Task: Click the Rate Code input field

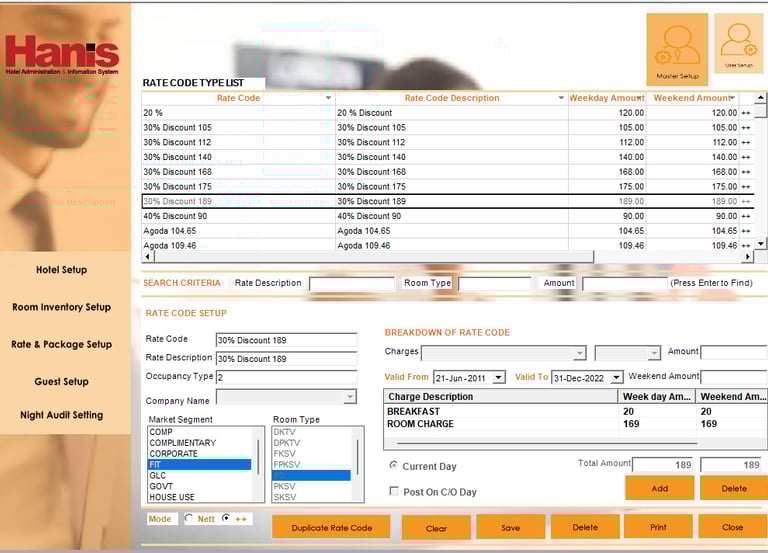Action: (x=287, y=340)
